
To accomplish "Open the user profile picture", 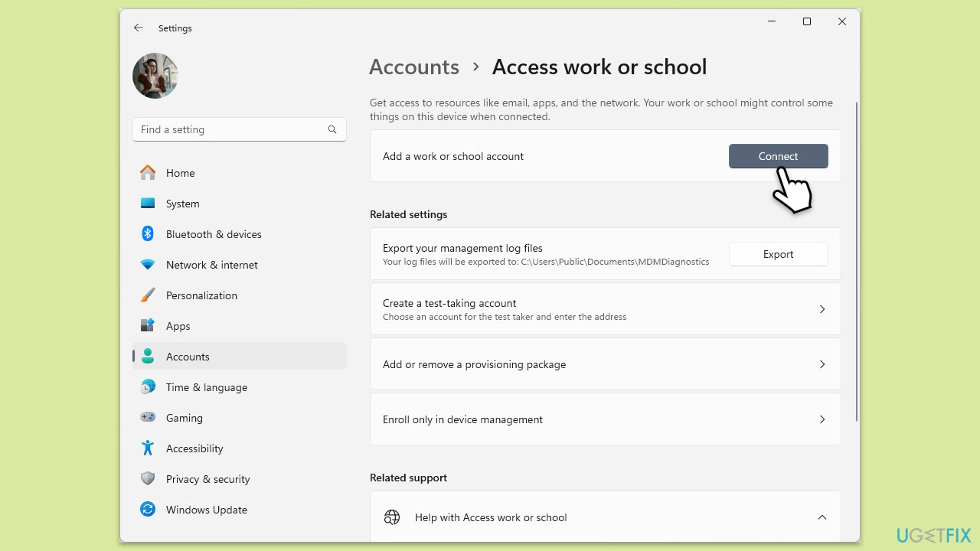I will pyautogui.click(x=155, y=76).
